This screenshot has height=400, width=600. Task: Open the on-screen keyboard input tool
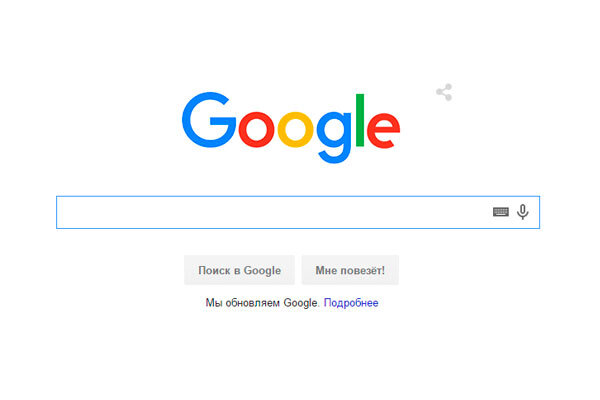(x=501, y=212)
